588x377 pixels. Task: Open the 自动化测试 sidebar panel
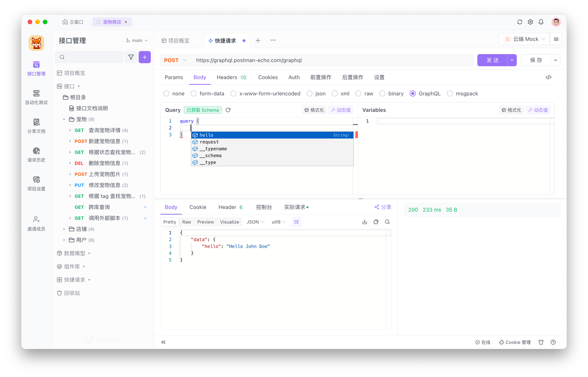pyautogui.click(x=36, y=97)
